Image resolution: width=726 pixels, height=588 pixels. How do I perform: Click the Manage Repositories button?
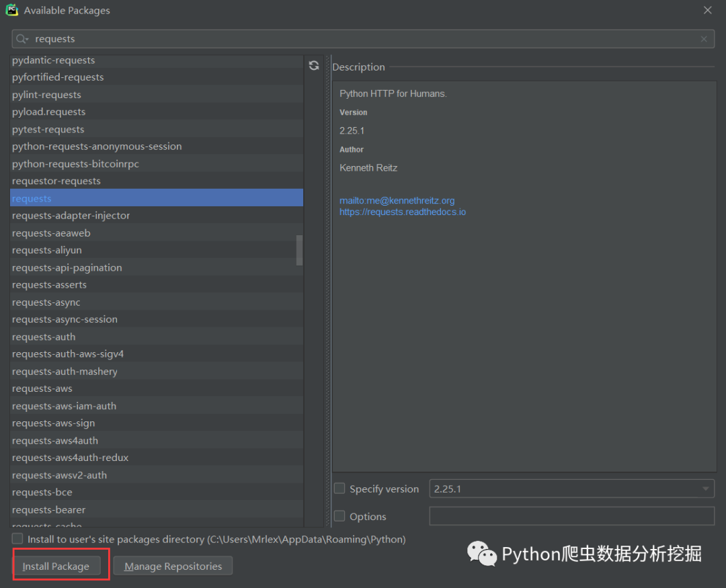point(173,566)
